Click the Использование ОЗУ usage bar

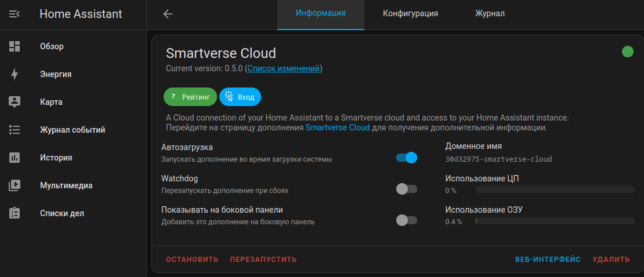555,221
